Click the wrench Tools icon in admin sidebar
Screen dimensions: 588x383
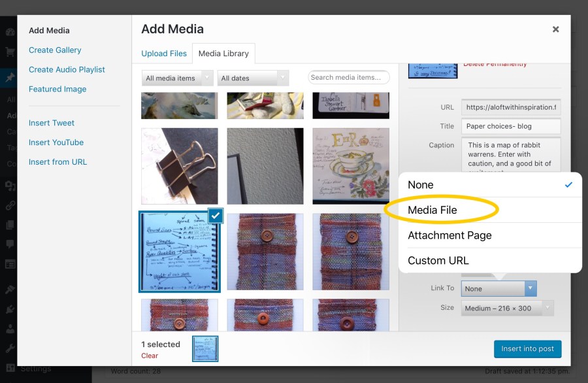(x=9, y=348)
